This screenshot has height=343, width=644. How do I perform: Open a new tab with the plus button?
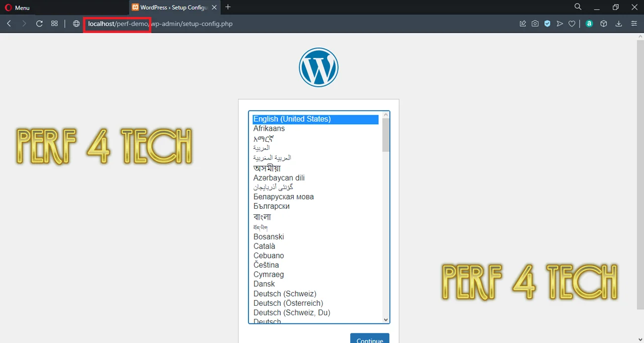[228, 7]
